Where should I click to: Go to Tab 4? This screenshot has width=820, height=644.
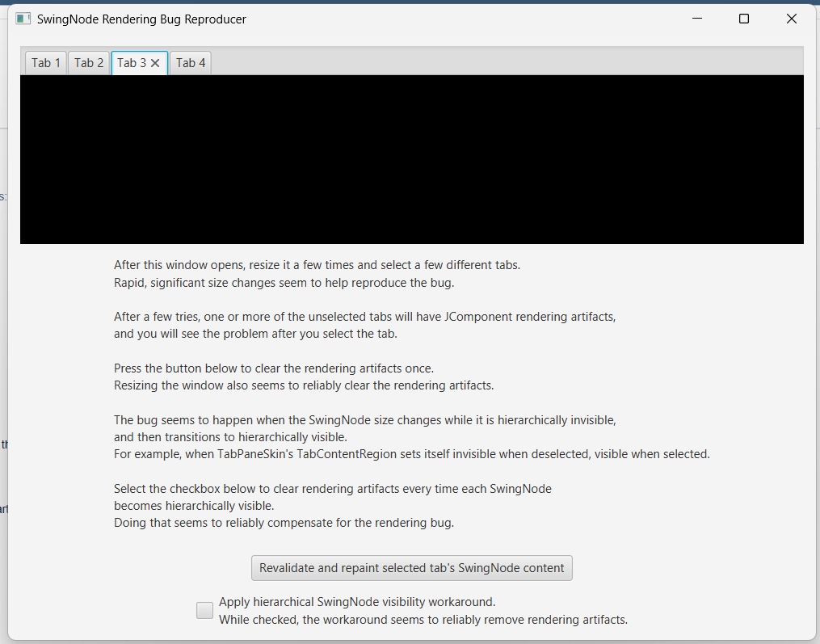point(191,63)
